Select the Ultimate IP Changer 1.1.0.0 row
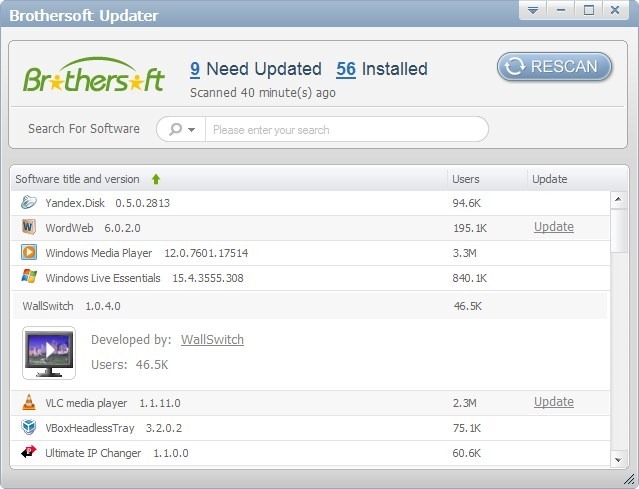The image size is (639, 489). point(310,453)
